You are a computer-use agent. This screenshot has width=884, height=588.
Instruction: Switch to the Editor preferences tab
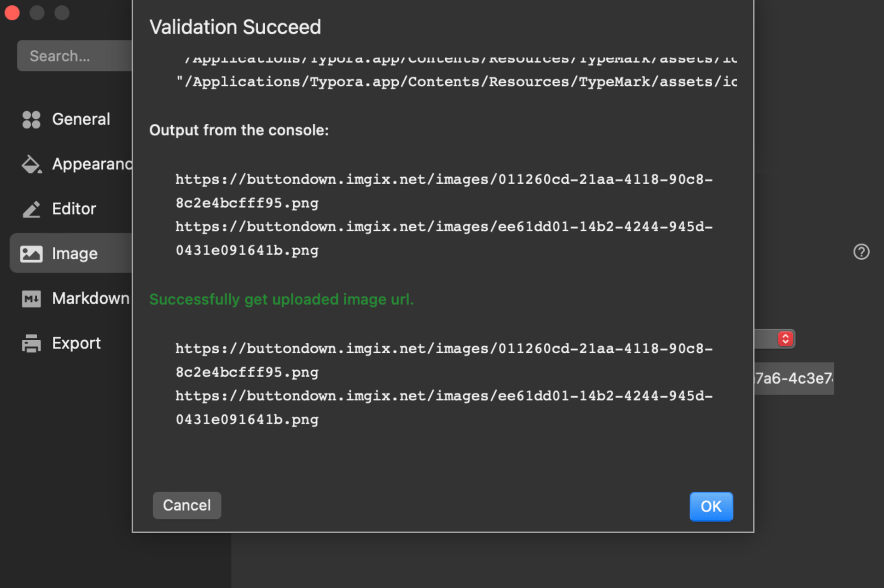coord(74,209)
